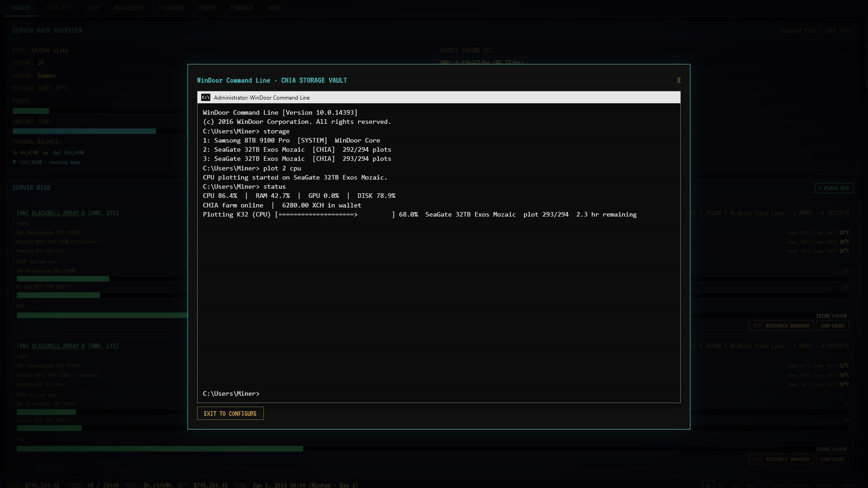Click the Array B 3380W/10000W PSU readout

831,449
